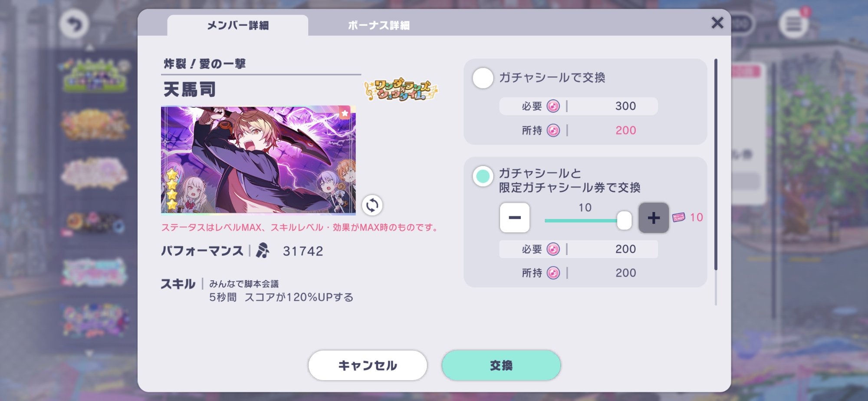Select ガチャシールと限定ガチャシール券で交換 radio option
This screenshot has height=401, width=868.
[x=483, y=176]
